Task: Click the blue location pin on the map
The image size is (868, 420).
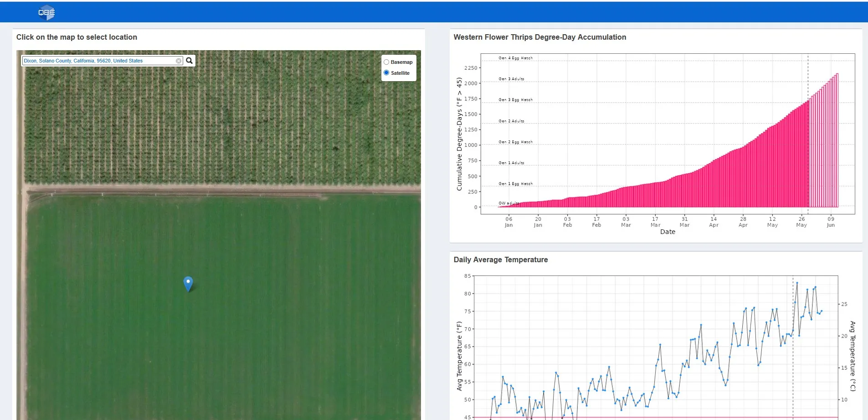Action: point(188,283)
